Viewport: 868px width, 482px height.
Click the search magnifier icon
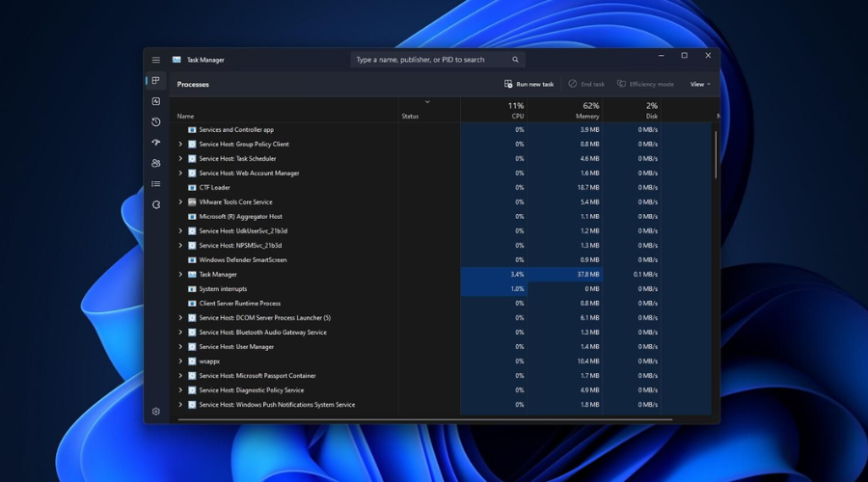click(515, 60)
